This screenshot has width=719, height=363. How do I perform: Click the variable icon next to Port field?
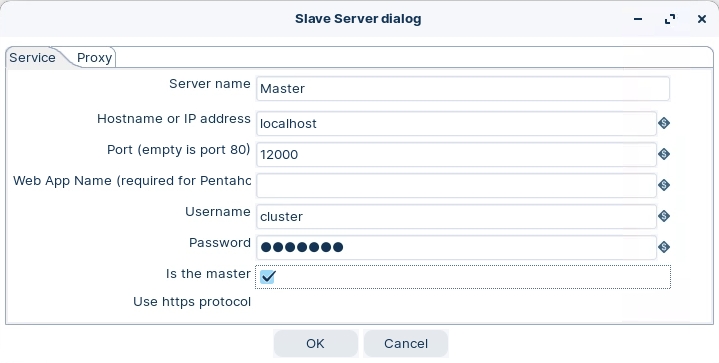[664, 154]
